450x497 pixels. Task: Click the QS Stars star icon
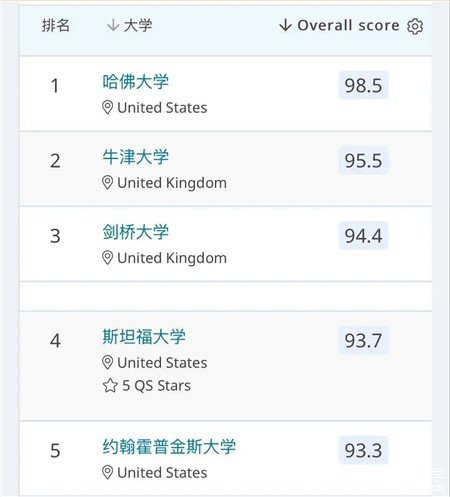click(110, 386)
